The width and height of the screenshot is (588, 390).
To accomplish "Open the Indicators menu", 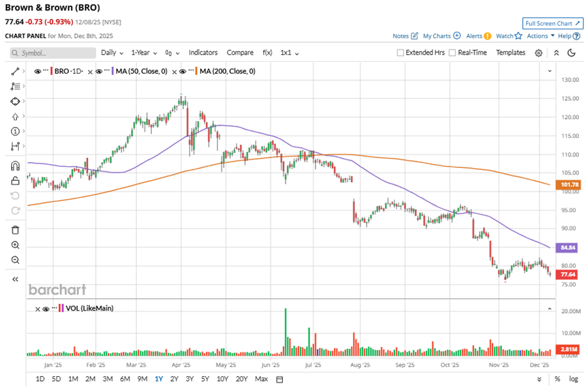I will pos(203,53).
